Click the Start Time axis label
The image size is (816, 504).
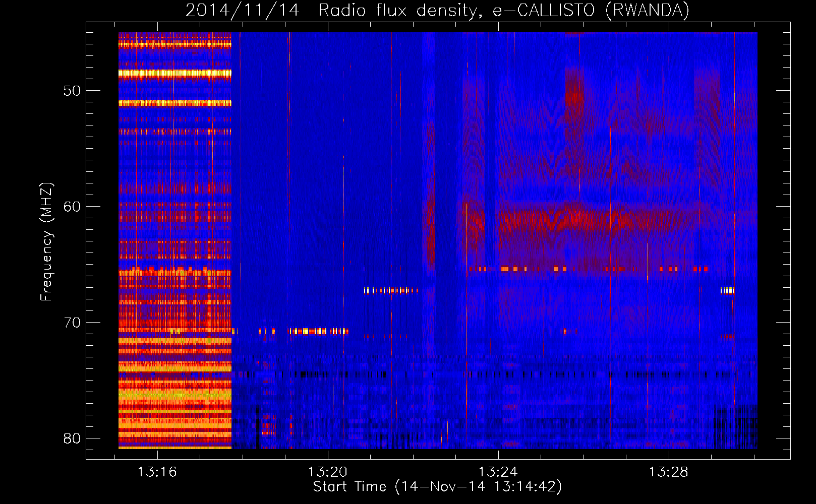437,487
